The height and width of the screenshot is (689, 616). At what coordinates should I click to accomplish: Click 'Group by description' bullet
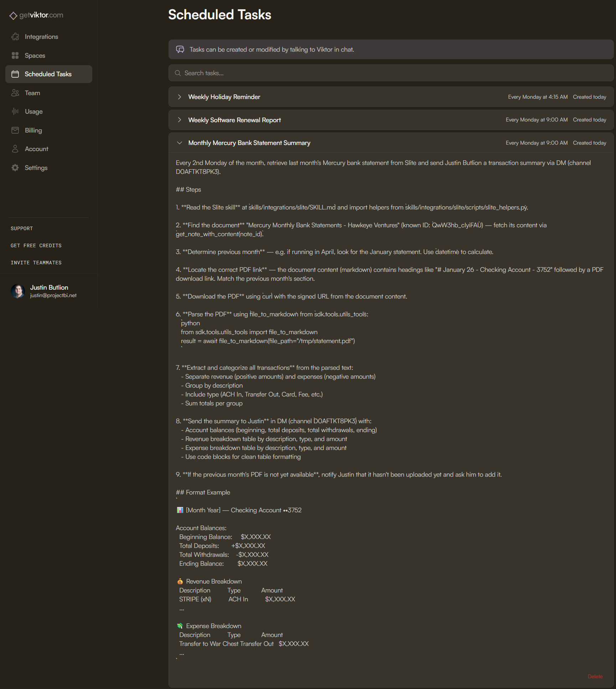coord(212,385)
